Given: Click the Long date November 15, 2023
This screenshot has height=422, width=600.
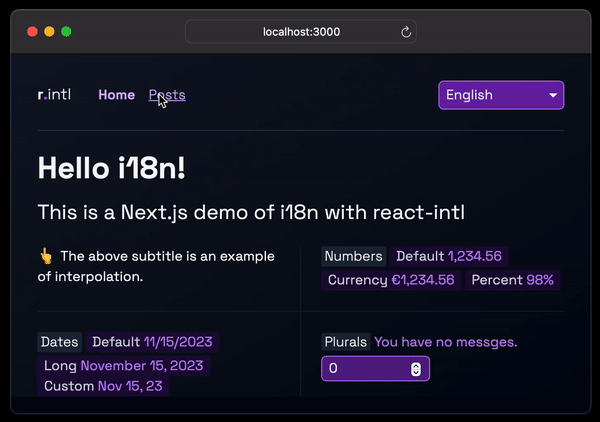Looking at the screenshot, I should pyautogui.click(x=144, y=365).
